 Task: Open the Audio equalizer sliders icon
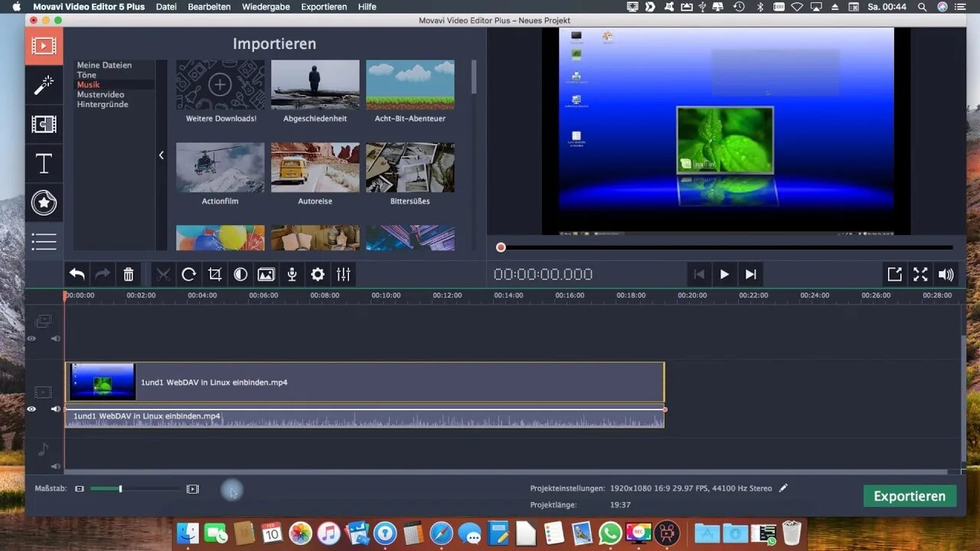[344, 274]
